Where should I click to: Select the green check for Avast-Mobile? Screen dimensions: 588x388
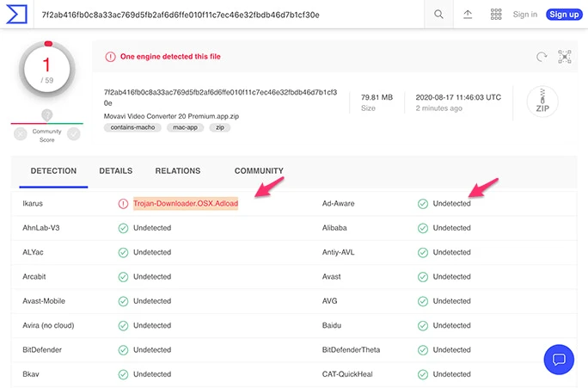[123, 301]
